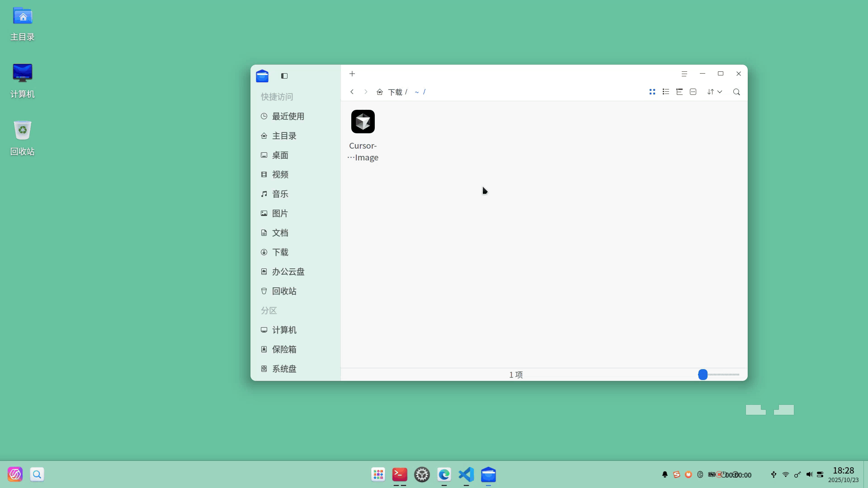Open 文档 folder in sidebar
The image size is (868, 488).
(x=295, y=233)
